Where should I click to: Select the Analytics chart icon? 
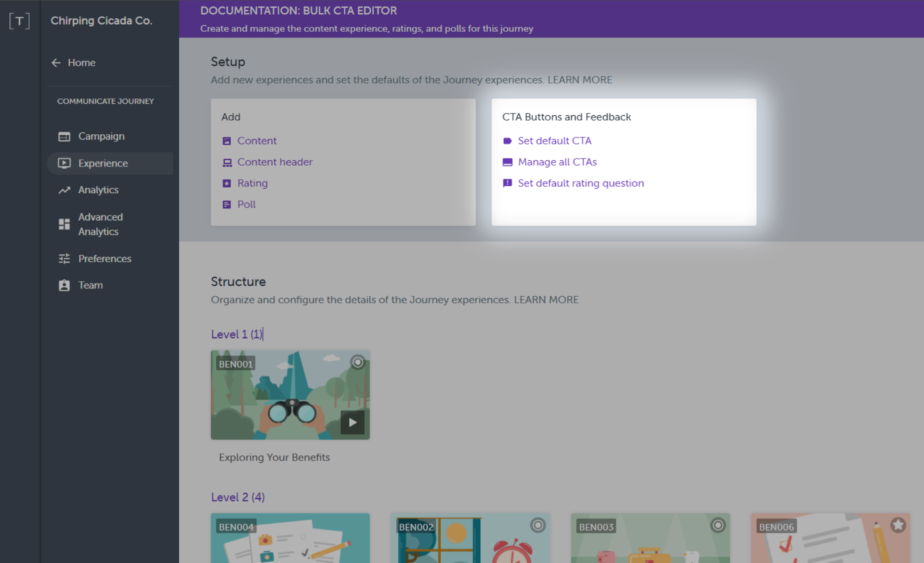64,189
